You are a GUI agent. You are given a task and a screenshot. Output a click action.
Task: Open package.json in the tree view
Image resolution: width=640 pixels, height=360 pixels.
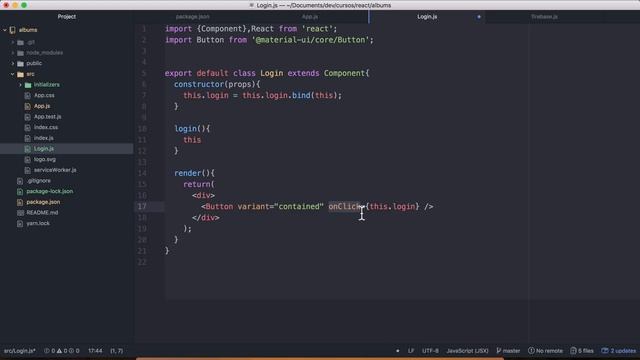tap(43, 202)
